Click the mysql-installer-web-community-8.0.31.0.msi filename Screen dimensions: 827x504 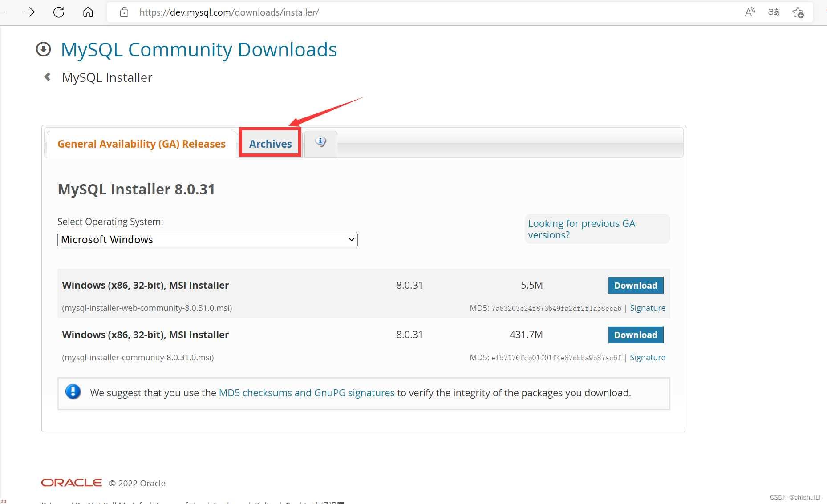147,308
